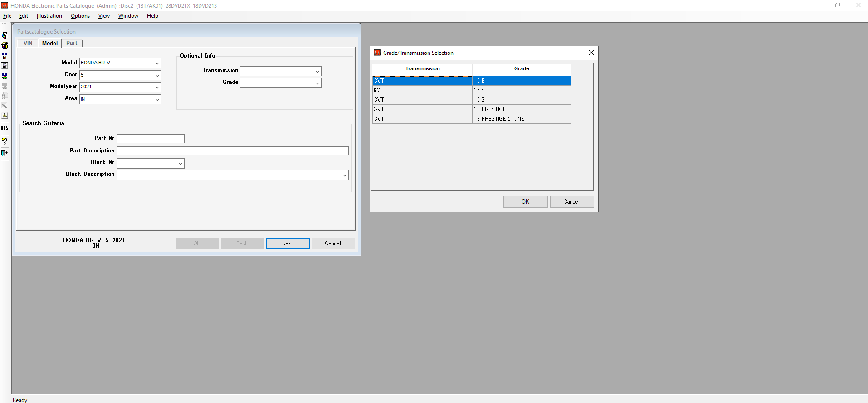Click the top hat wizard icon in left toolbar
The height and width of the screenshot is (403, 868).
5,66
